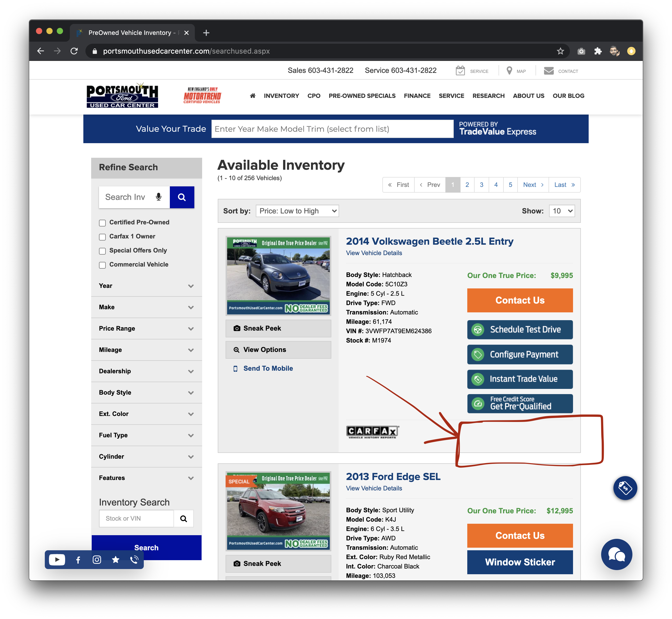Enable the Certified Pre-Owned checkbox
This screenshot has height=619, width=672.
click(x=103, y=223)
